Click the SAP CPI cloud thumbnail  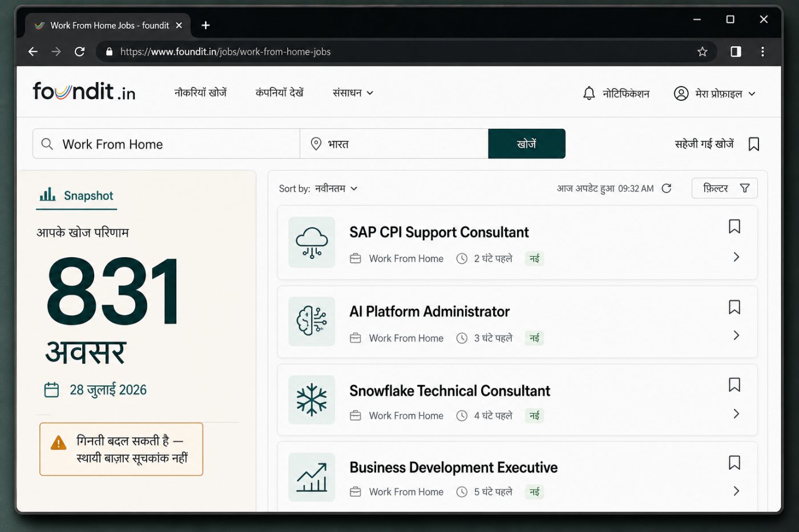(x=312, y=242)
